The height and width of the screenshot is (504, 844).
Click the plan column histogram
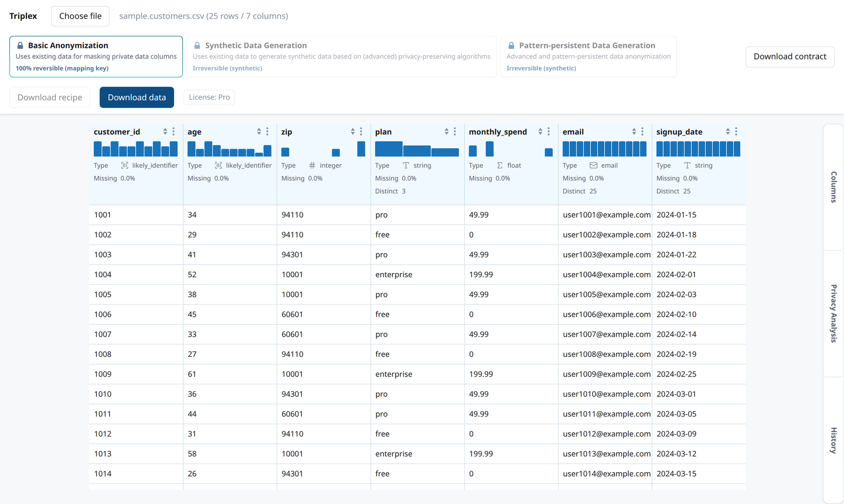(x=417, y=149)
